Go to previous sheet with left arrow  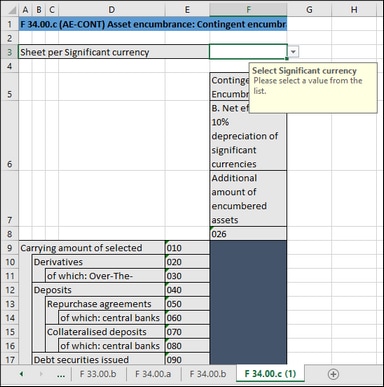(21, 374)
